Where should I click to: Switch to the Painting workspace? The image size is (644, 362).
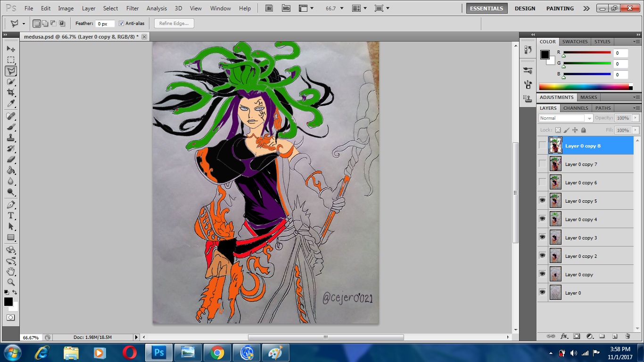[x=560, y=8]
